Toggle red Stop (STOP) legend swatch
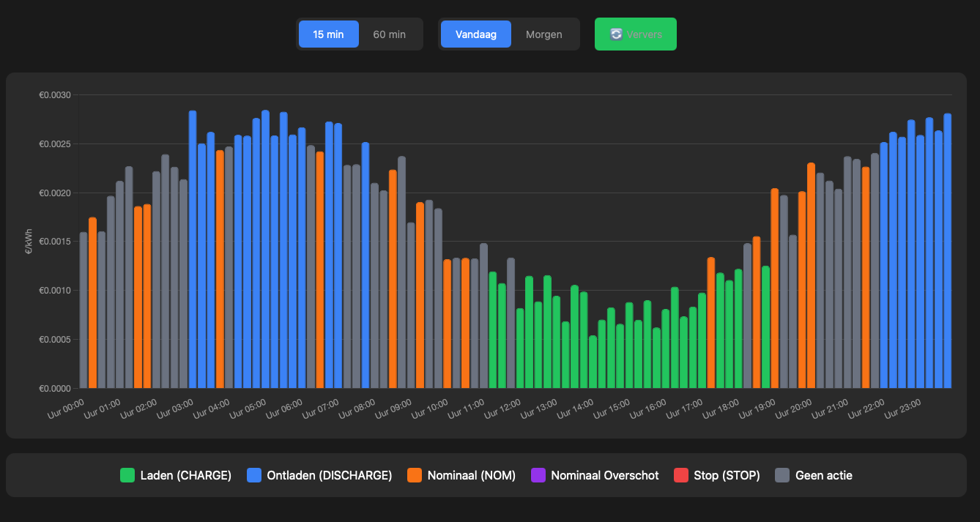 coord(681,475)
